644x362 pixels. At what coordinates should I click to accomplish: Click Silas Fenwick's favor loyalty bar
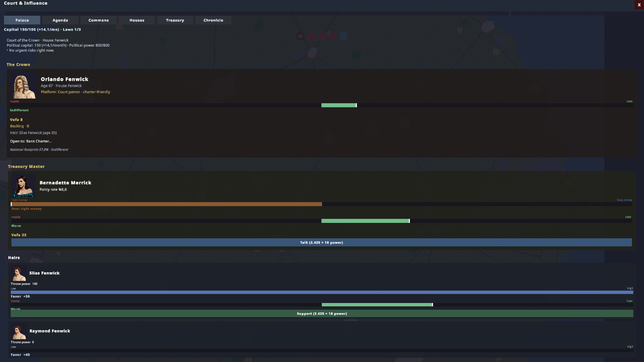(x=322, y=305)
